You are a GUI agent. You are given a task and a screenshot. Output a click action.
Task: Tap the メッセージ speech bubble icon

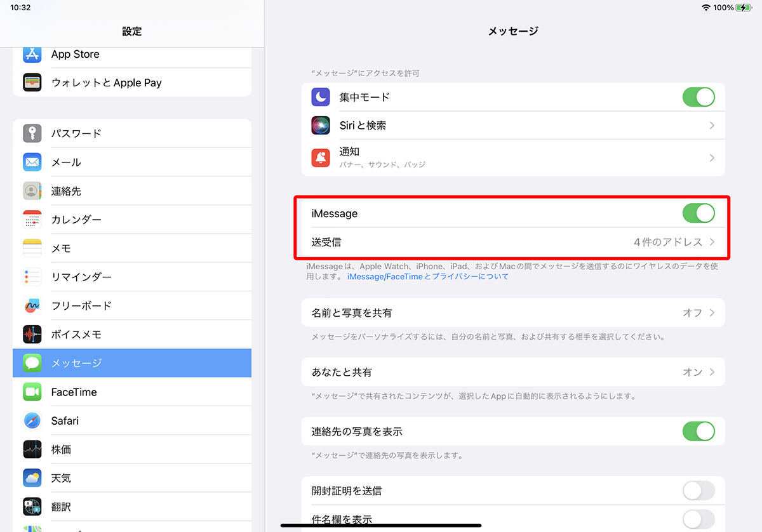point(32,363)
